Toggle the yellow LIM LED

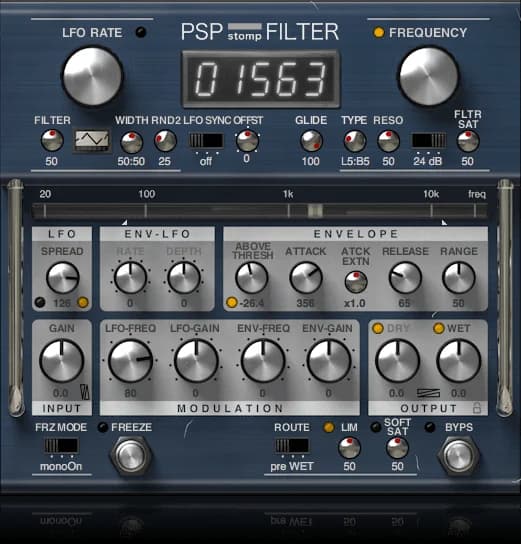[328, 427]
